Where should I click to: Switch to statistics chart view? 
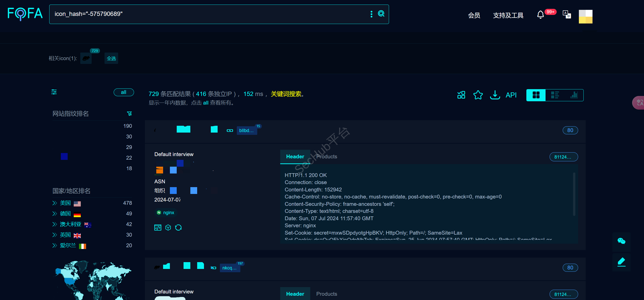point(574,95)
